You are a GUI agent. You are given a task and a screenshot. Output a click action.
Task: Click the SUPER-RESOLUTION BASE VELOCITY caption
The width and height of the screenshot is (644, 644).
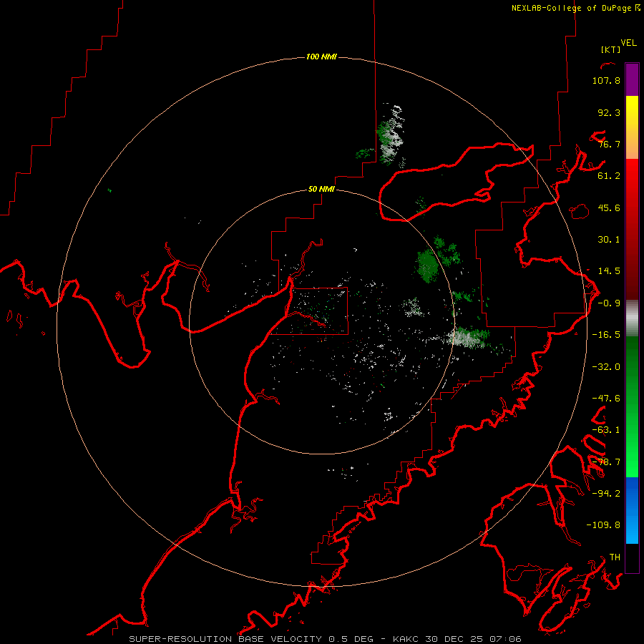pos(225,639)
